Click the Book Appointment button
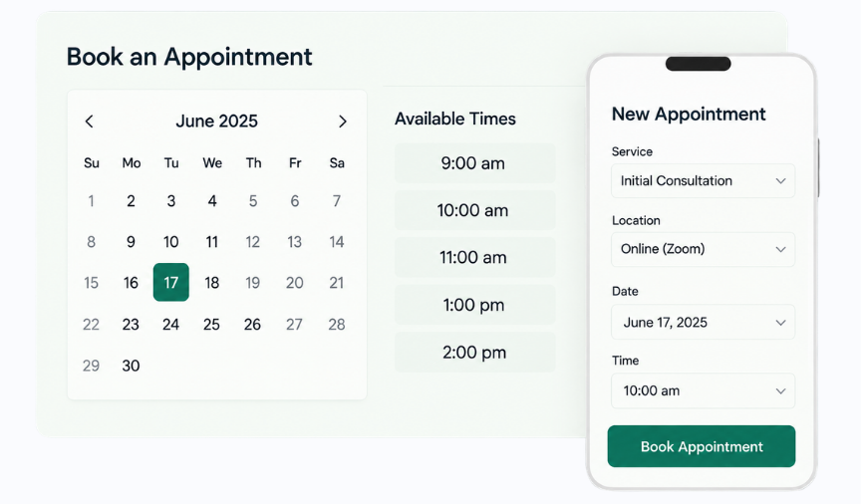Screen dimensions: 861x504 [x=702, y=446]
